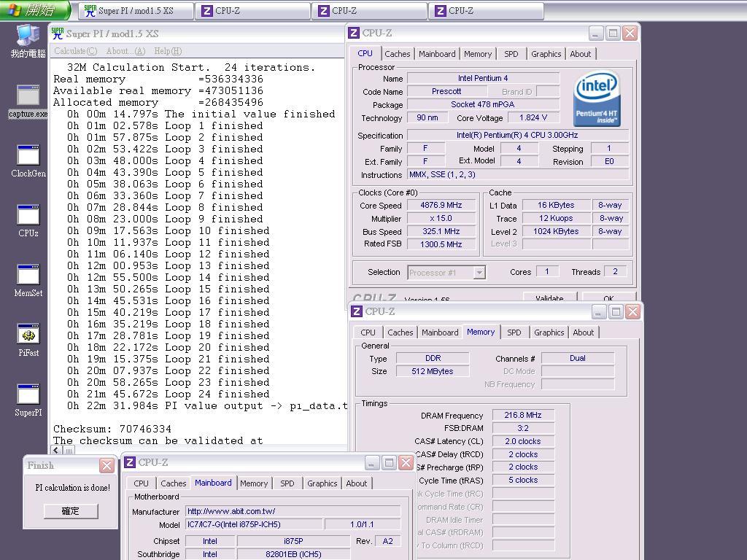Open About tab in top CPU-Z window
747x560 pixels.
[580, 54]
